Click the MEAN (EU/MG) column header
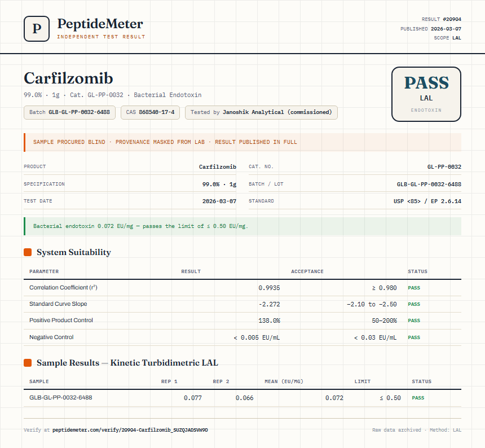485x448 pixels. click(284, 381)
